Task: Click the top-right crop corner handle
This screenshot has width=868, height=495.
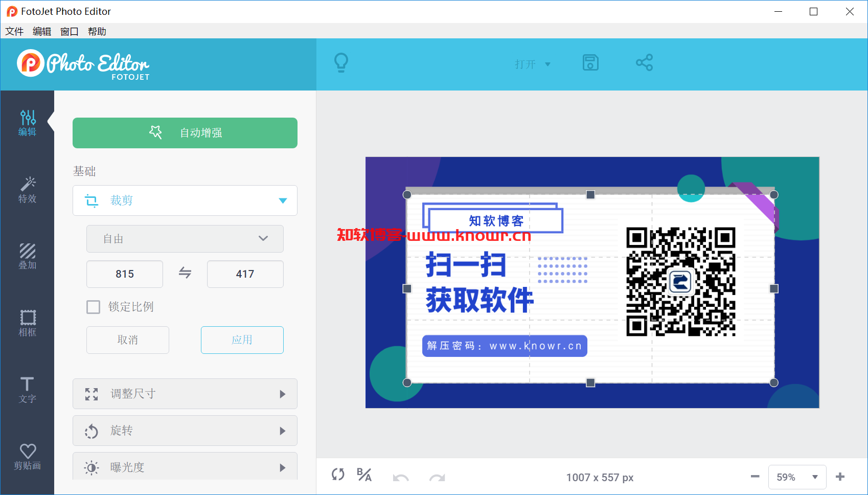Action: pos(774,195)
